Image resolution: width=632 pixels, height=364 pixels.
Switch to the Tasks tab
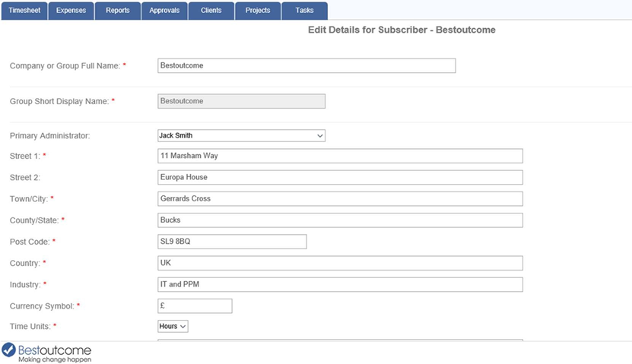305,11
